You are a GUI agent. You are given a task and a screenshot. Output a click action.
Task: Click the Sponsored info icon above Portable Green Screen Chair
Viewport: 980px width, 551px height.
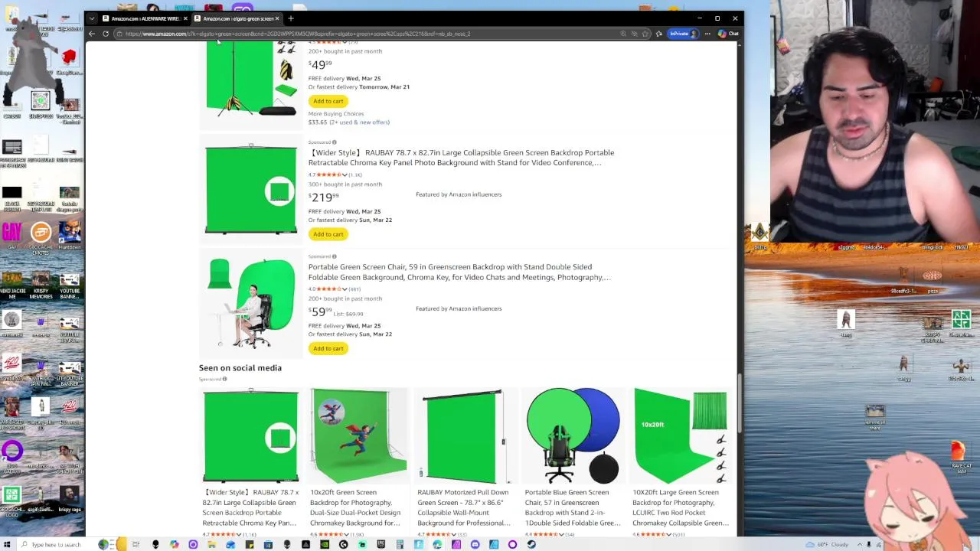click(x=334, y=256)
